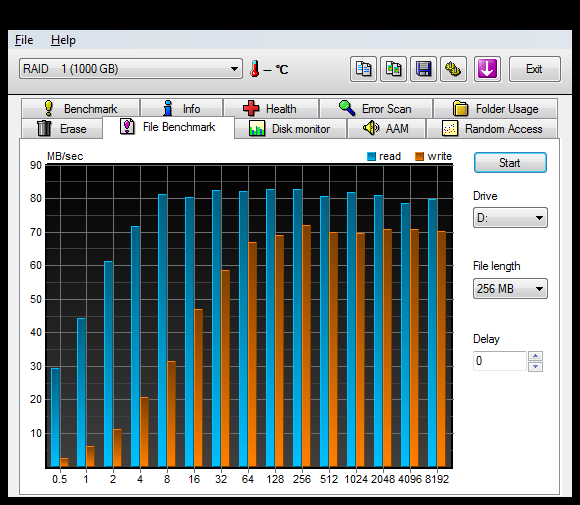Select the File Benchmark tab

pyautogui.click(x=168, y=127)
